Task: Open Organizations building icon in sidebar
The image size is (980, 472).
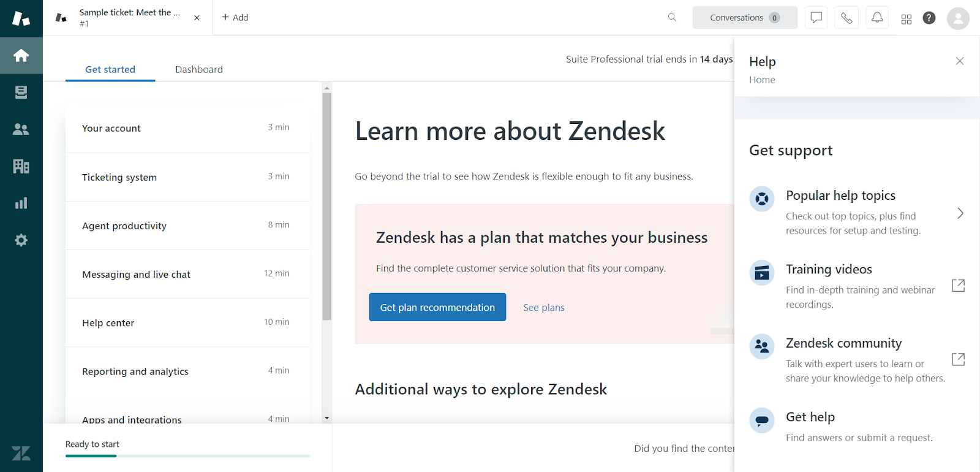Action: pyautogui.click(x=21, y=166)
